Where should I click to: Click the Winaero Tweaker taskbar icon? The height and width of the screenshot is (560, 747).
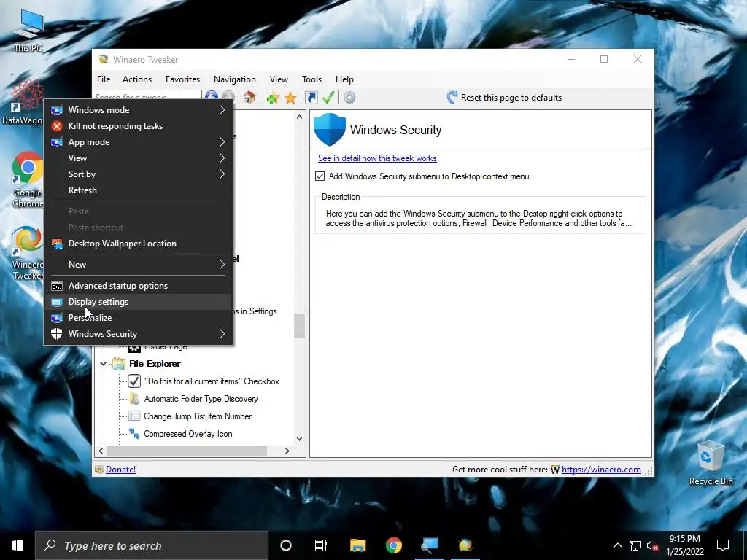click(465, 545)
